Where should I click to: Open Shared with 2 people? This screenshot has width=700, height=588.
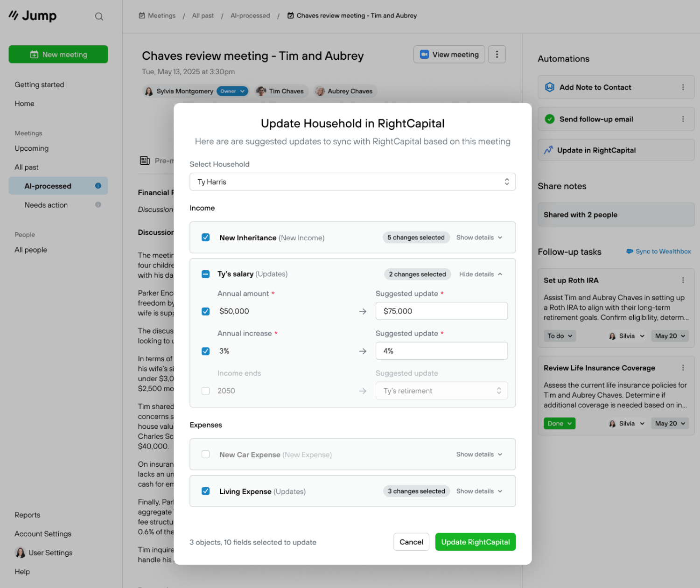tap(616, 215)
